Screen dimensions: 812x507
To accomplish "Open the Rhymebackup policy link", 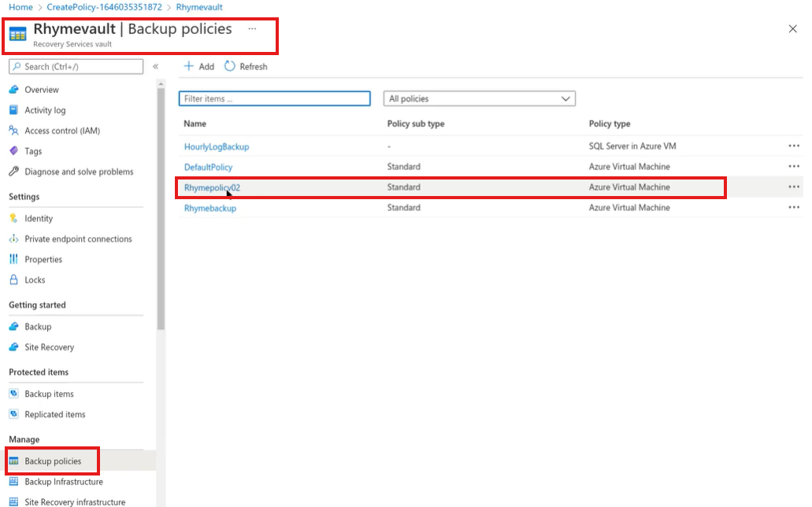I will coord(210,208).
